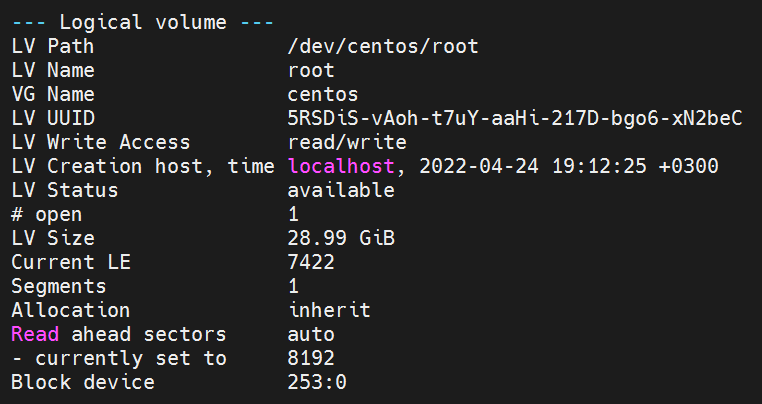Click the LV Name value root

pyautogui.click(x=311, y=70)
